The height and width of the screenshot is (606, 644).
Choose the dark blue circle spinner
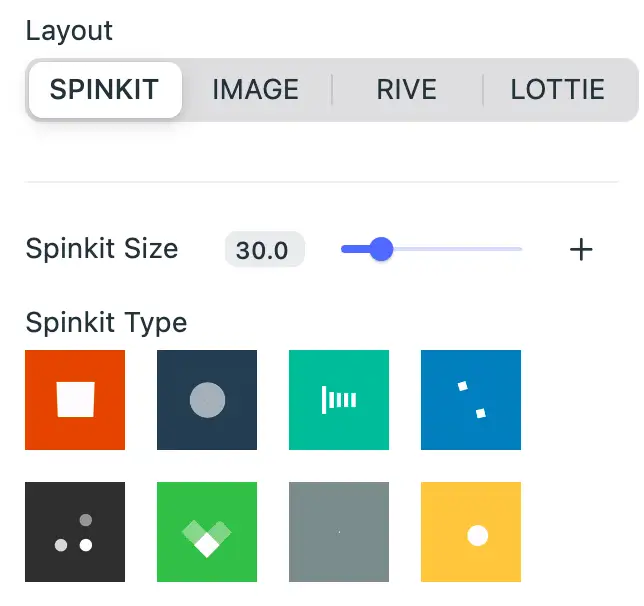click(x=207, y=400)
